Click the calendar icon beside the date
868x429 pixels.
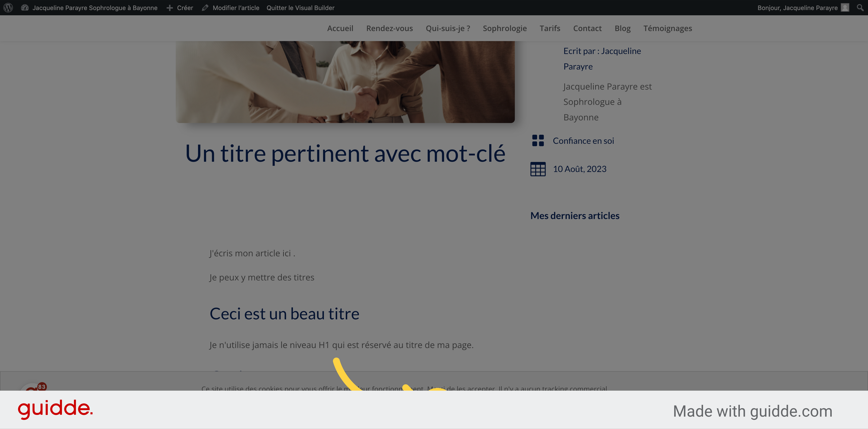(x=538, y=169)
